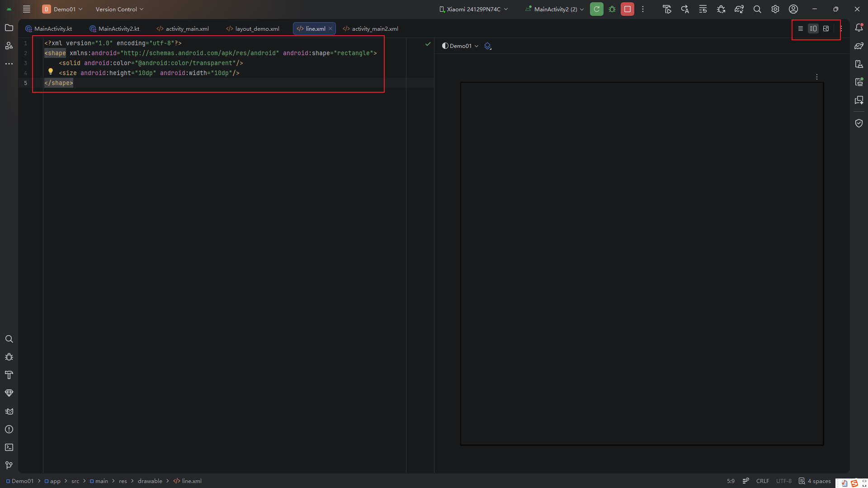Image resolution: width=868 pixels, height=488 pixels.
Task: Click the main breadcrumb in status bar
Action: point(99,481)
